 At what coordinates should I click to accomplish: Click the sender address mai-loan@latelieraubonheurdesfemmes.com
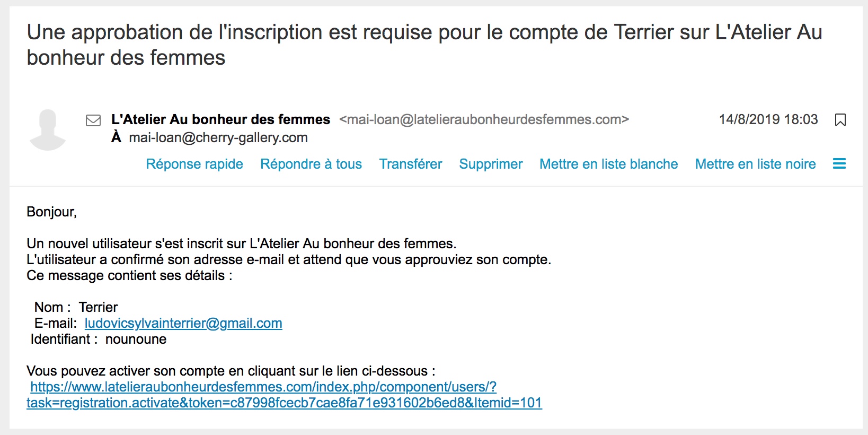point(484,120)
